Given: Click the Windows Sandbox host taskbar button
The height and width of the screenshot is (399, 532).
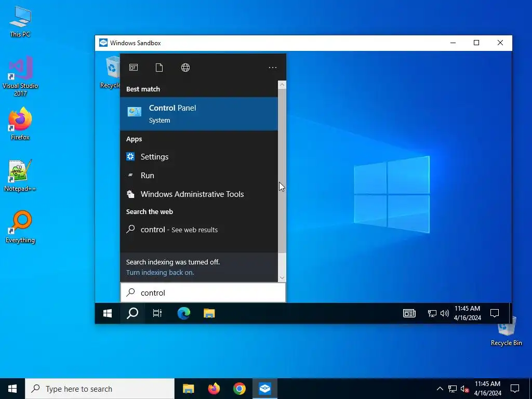Looking at the screenshot, I should point(264,389).
